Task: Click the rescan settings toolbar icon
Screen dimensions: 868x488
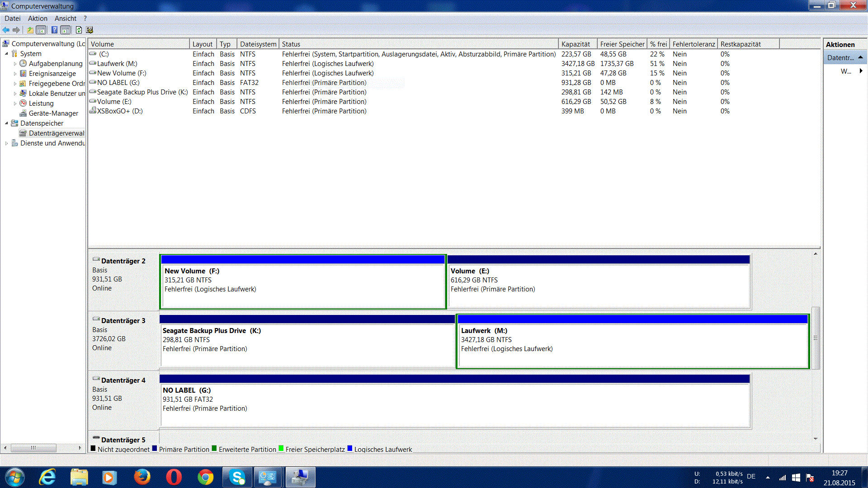Action: tap(90, 30)
